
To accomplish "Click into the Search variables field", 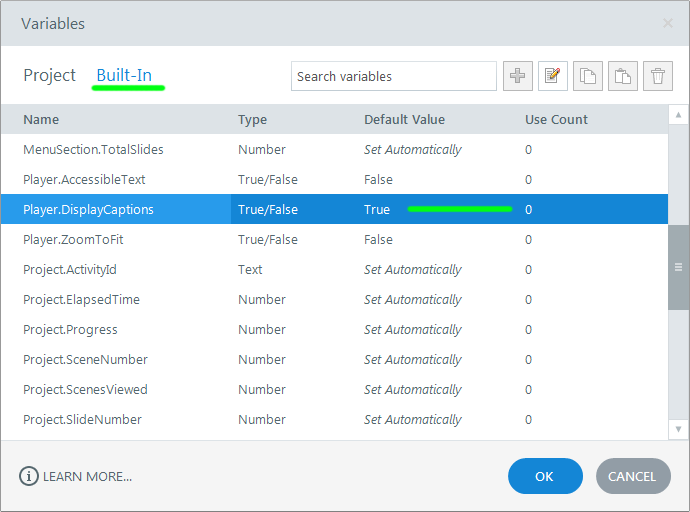I will [x=393, y=76].
